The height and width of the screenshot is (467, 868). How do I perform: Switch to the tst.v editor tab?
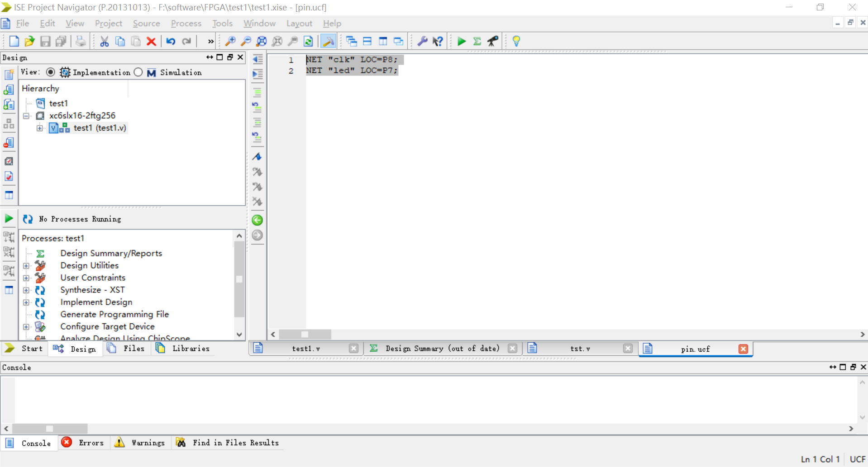click(581, 349)
